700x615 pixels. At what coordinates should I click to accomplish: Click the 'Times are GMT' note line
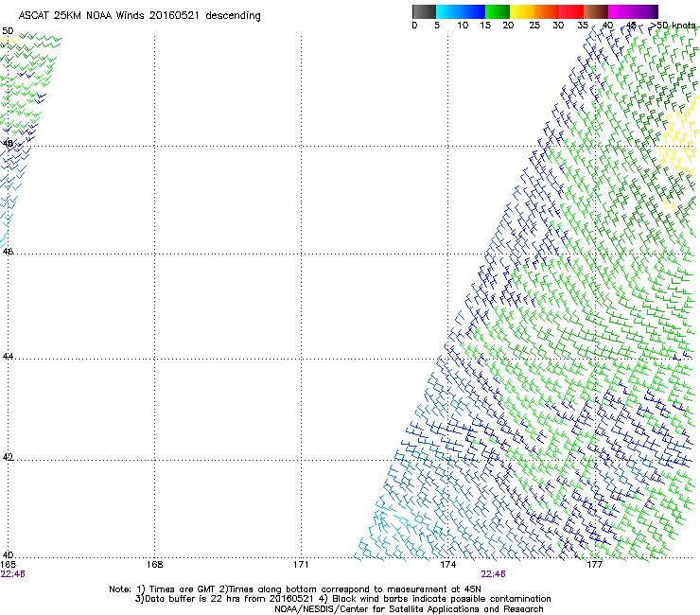coord(295,589)
